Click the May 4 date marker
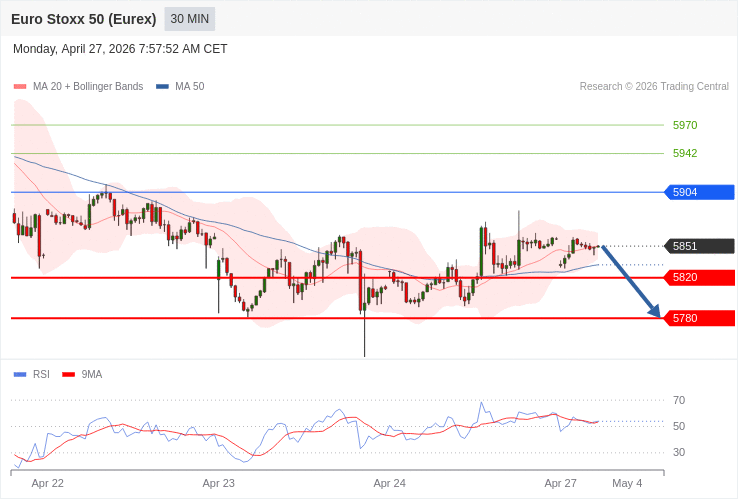The image size is (738, 500). point(627,483)
